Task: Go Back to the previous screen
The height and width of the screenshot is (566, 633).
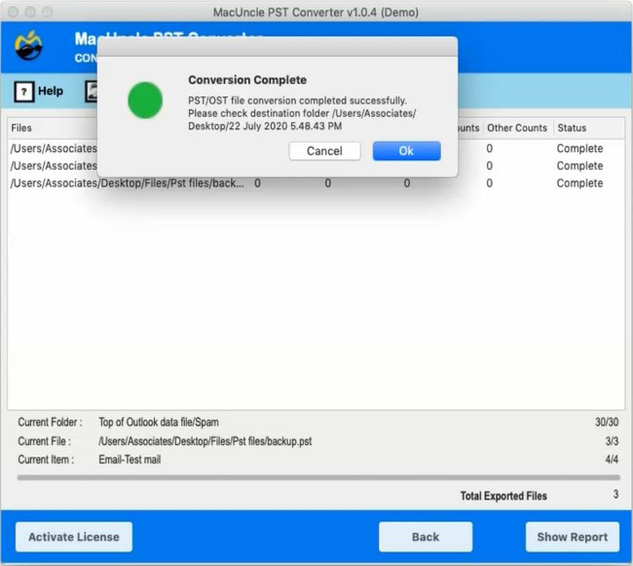Action: tap(425, 537)
